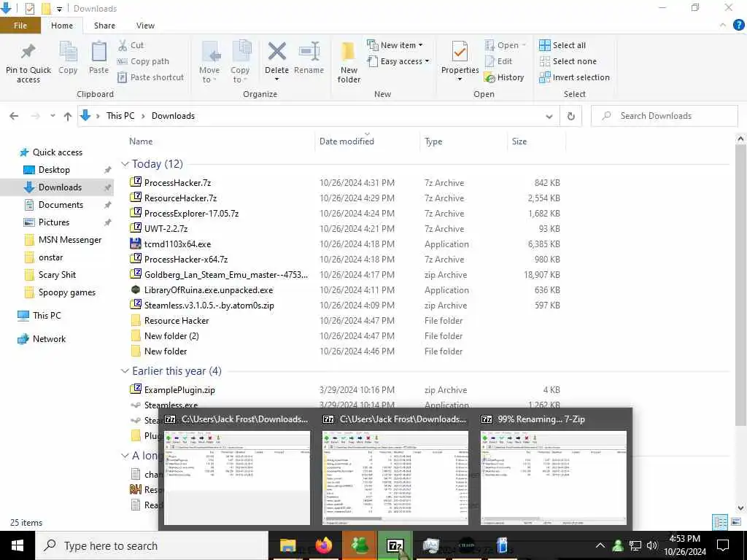Select Desktop in navigation pane

(x=54, y=169)
